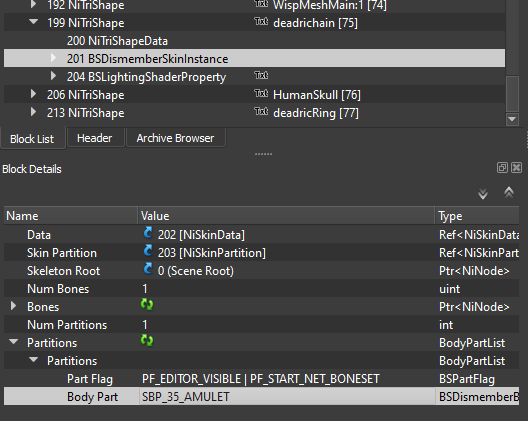Image resolution: width=528 pixels, height=421 pixels.
Task: Click the Skeleton Root link arrow icon
Action: point(148,269)
